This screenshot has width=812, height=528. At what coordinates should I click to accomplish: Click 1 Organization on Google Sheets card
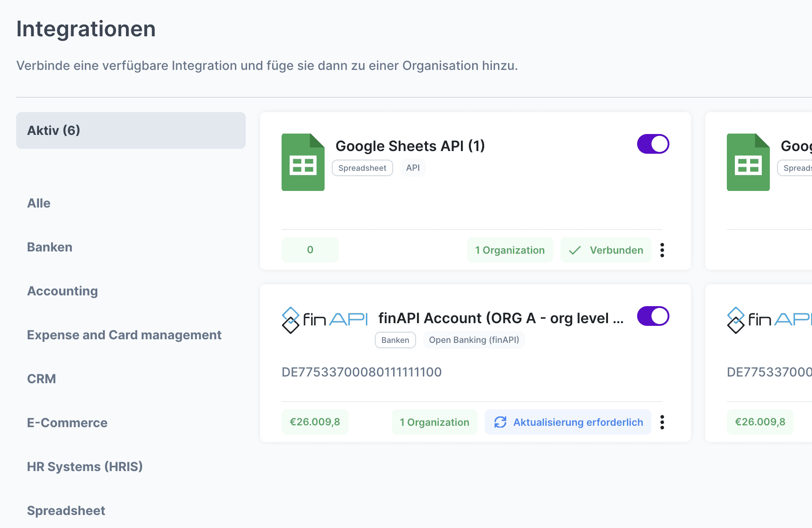pos(510,250)
